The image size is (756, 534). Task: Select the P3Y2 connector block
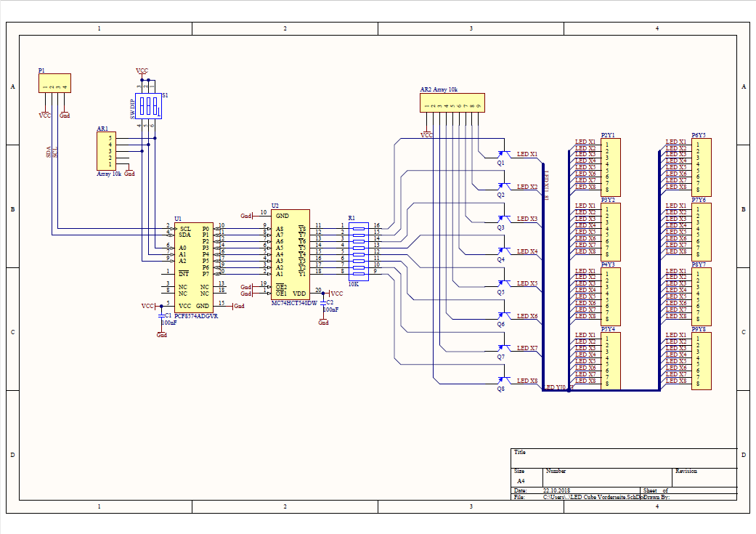pyautogui.click(x=611, y=232)
